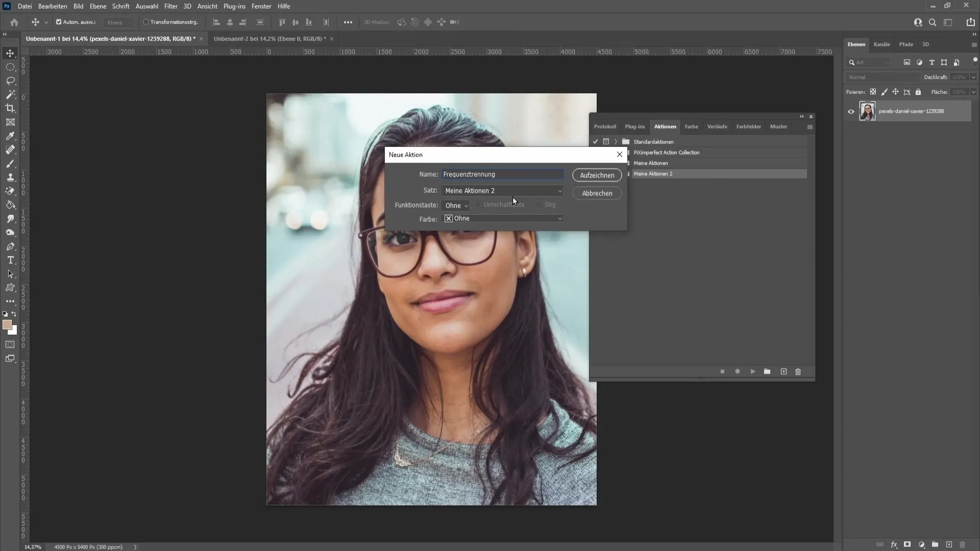Select the Healing Brush tool
This screenshot has height=551, width=980.
coord(10,149)
